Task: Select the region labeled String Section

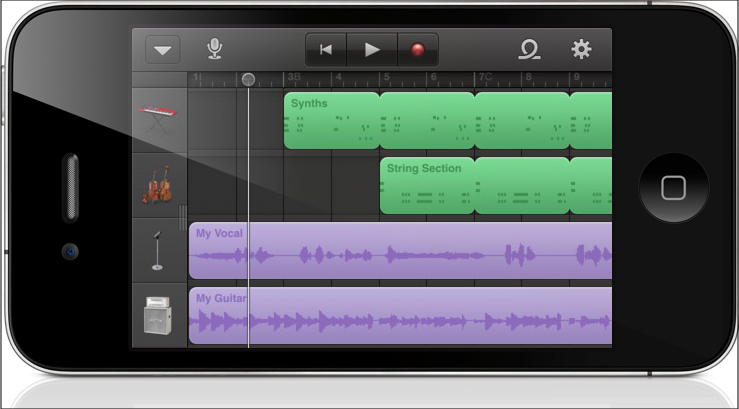Action: coord(427,186)
